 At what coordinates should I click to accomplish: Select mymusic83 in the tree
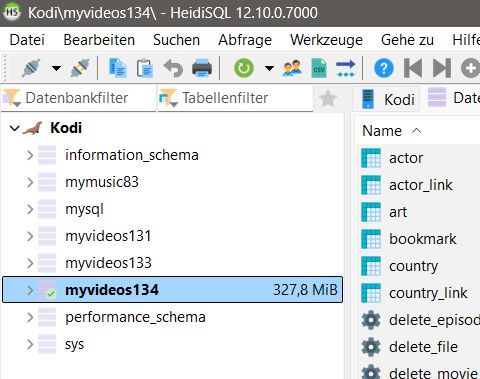click(x=102, y=182)
